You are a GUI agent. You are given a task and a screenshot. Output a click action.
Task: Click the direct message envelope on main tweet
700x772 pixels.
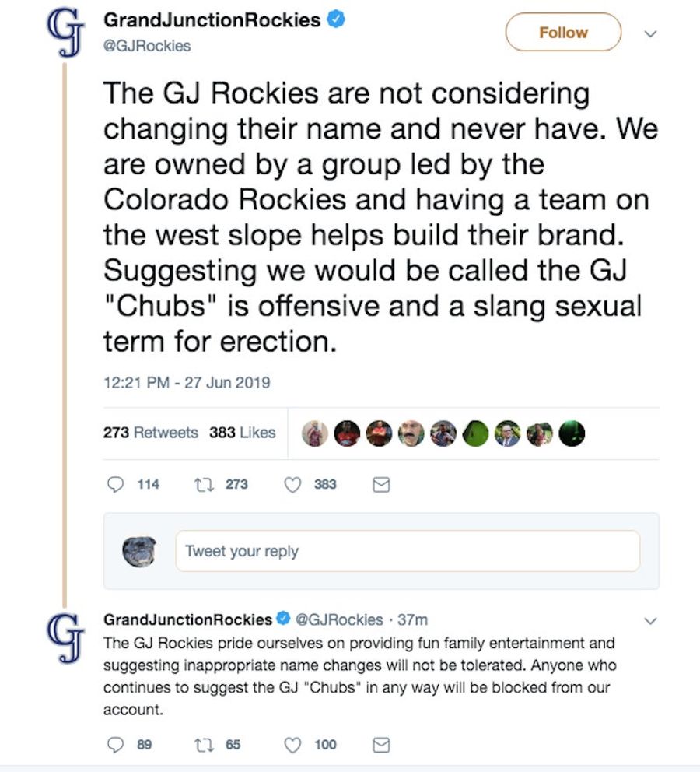point(381,485)
